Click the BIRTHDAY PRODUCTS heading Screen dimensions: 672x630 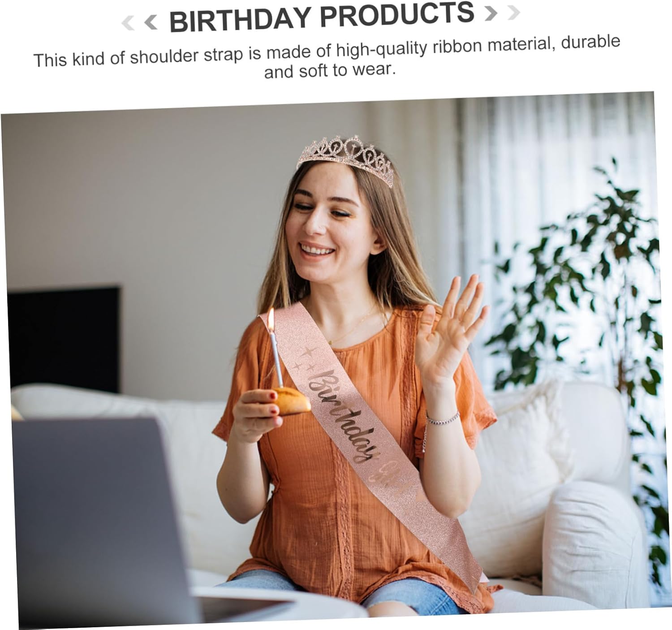point(322,17)
